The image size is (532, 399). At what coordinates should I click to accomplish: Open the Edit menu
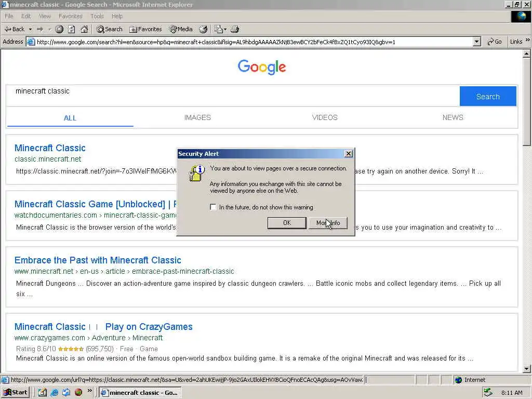tap(26, 16)
